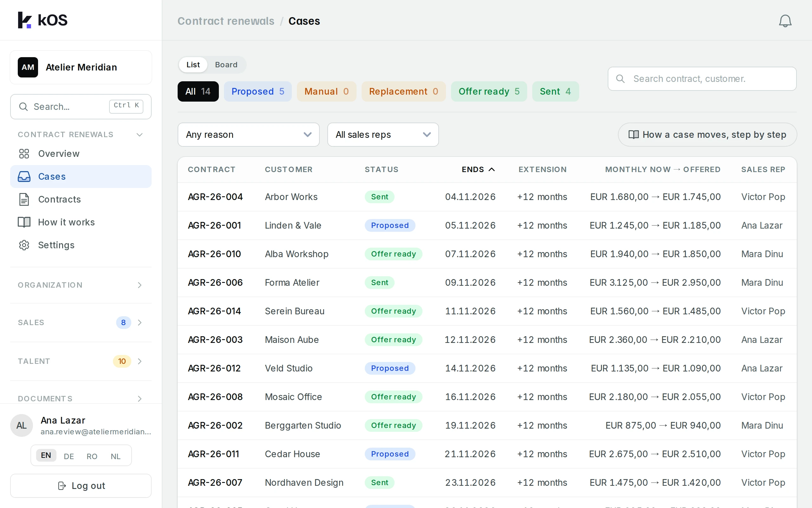Image resolution: width=812 pixels, height=508 pixels.
Task: Open Overview in the sidebar
Action: [81, 154]
